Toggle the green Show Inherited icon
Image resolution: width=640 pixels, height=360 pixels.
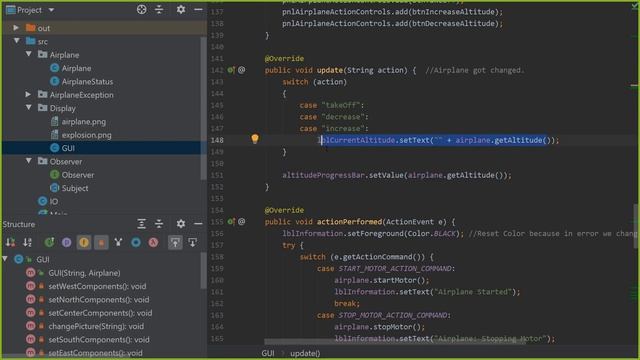pos(49,242)
